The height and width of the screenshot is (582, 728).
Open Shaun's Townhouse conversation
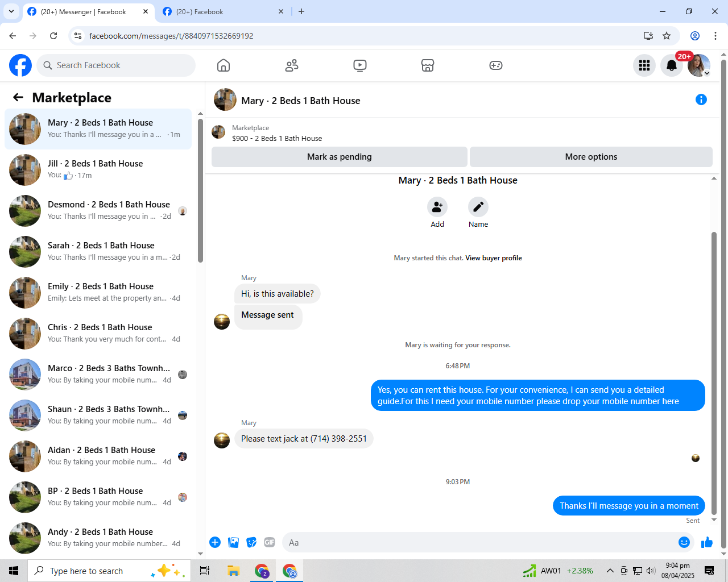98,415
